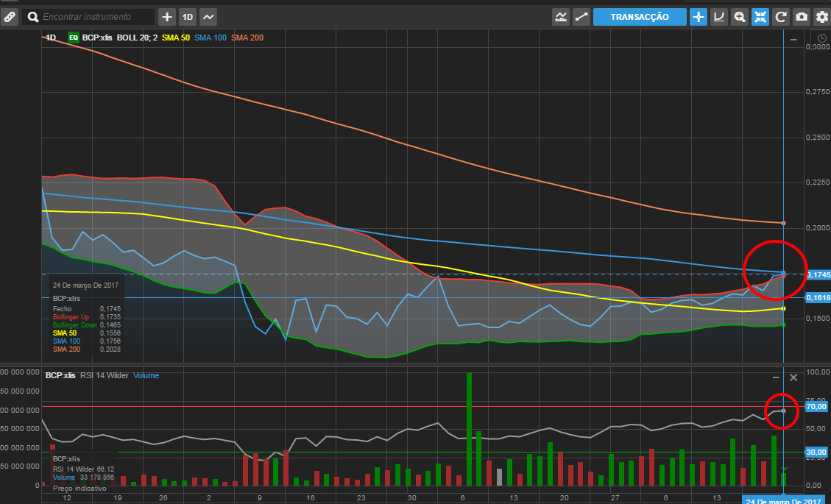Close the RSI volume indicator panel

coord(793,377)
